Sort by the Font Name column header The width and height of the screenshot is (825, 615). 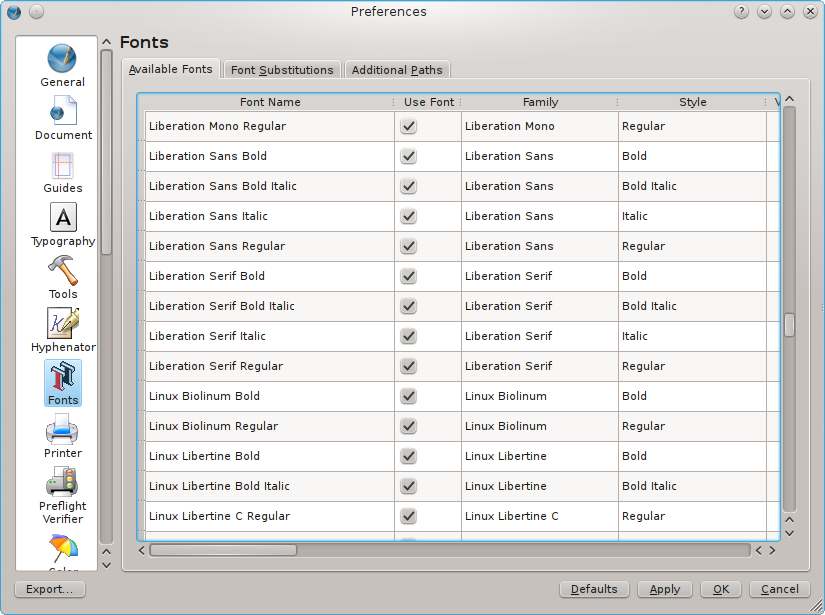[270, 102]
